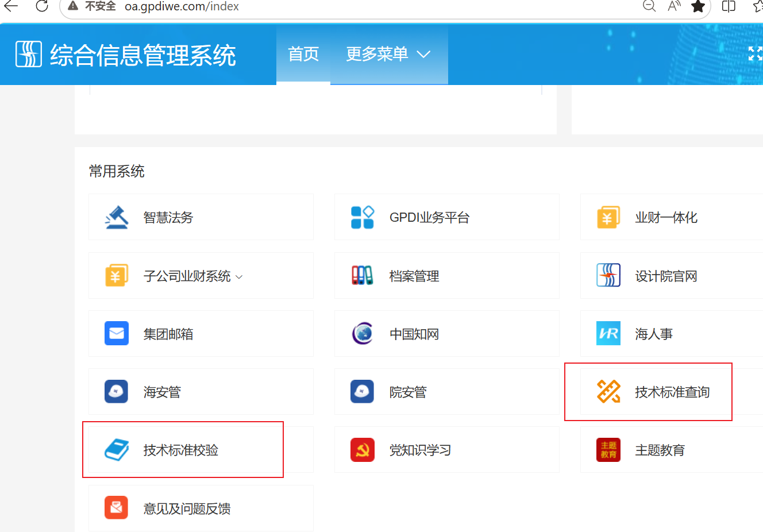Click the 党知识学习 label

(x=420, y=450)
